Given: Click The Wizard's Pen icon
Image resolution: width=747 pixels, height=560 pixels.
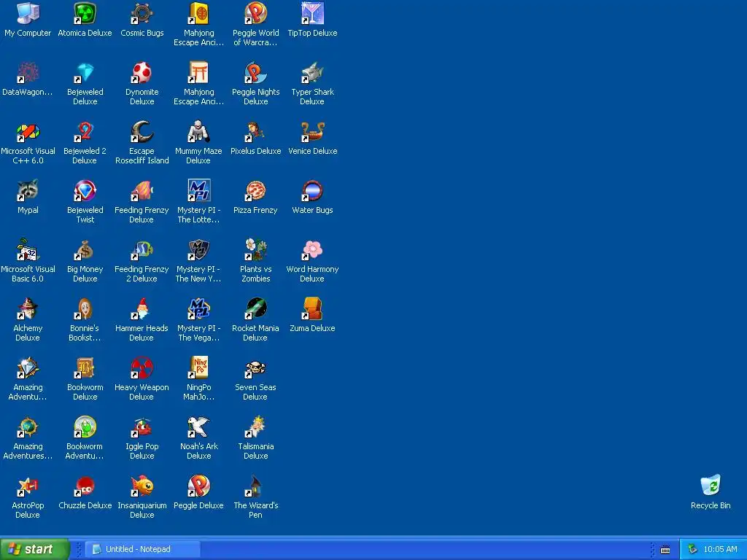Looking at the screenshot, I should click(255, 486).
